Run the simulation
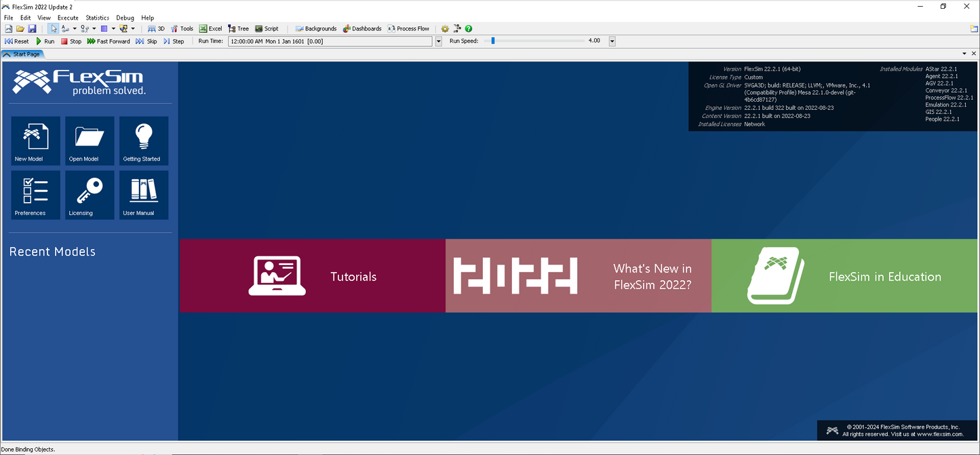 click(45, 41)
